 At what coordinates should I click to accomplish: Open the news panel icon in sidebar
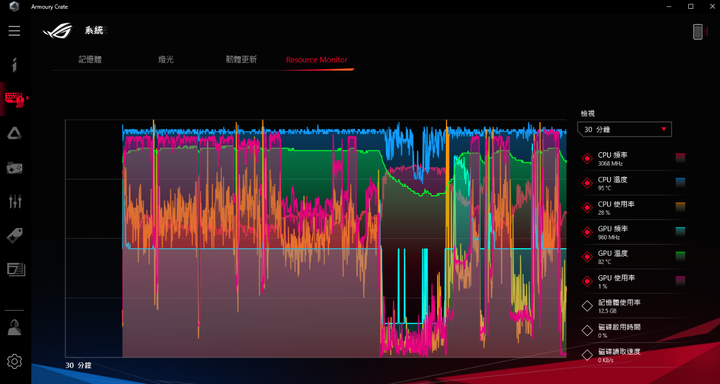point(16,270)
